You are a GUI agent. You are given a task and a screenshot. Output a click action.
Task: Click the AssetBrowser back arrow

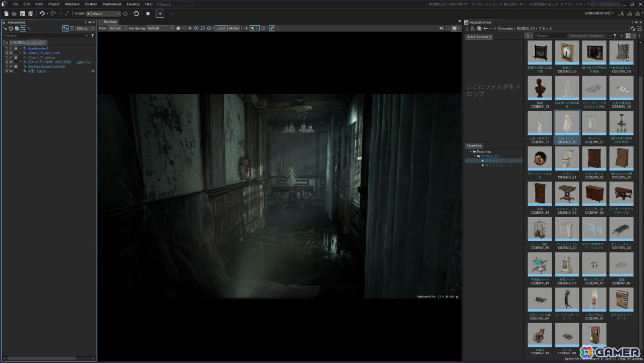click(485, 28)
